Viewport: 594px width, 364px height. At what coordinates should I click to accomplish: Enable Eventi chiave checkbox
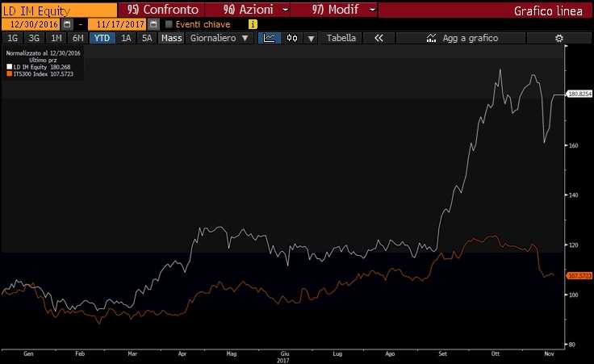(x=169, y=24)
